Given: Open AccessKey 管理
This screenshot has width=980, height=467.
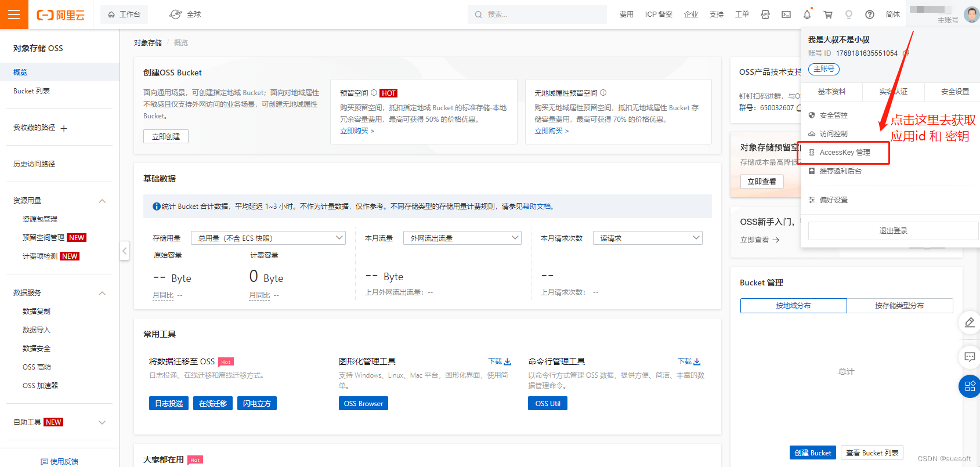Looking at the screenshot, I should click(844, 153).
